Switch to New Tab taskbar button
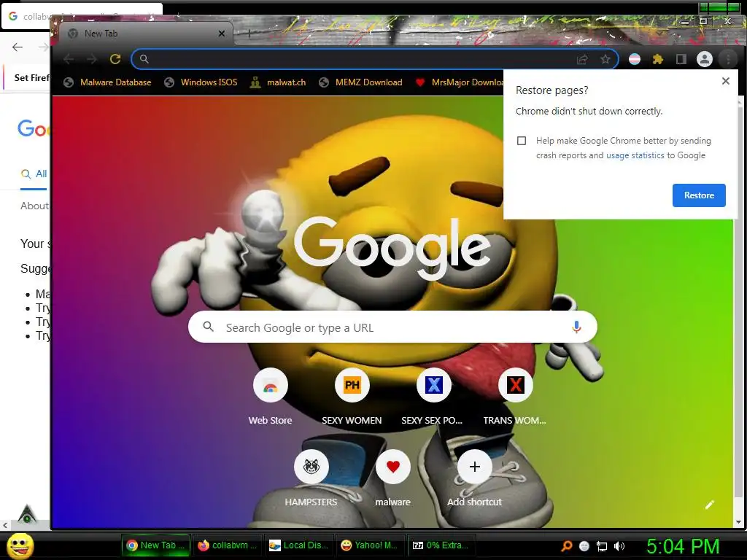747x560 pixels. pyautogui.click(x=156, y=545)
